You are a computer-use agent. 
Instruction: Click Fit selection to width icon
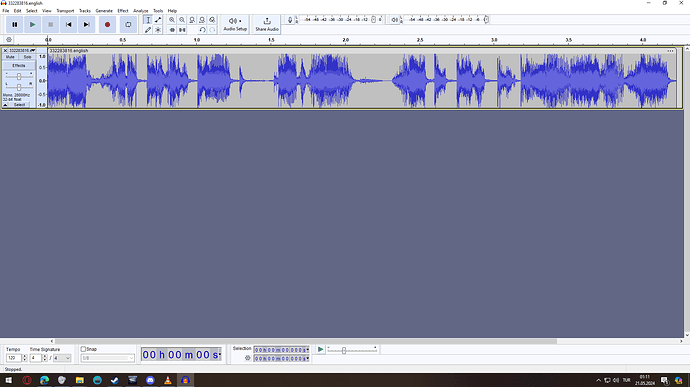[192, 20]
